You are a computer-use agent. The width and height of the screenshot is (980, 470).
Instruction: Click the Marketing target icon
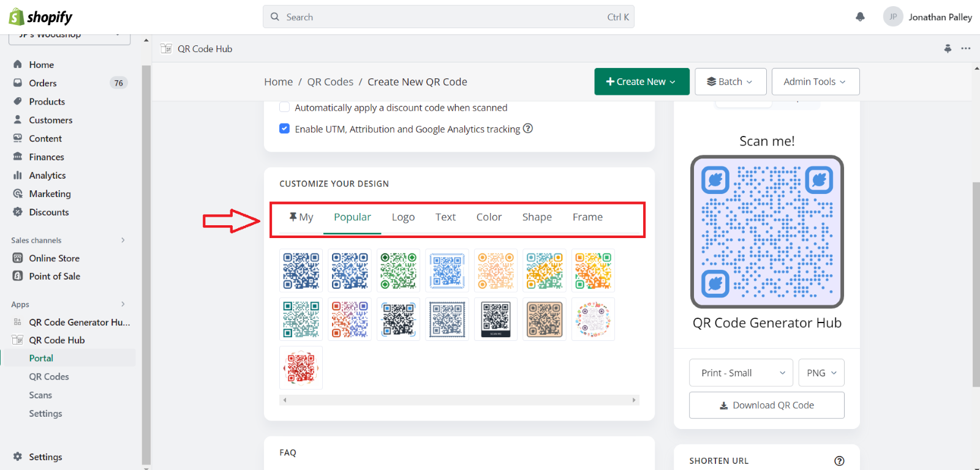(18, 193)
